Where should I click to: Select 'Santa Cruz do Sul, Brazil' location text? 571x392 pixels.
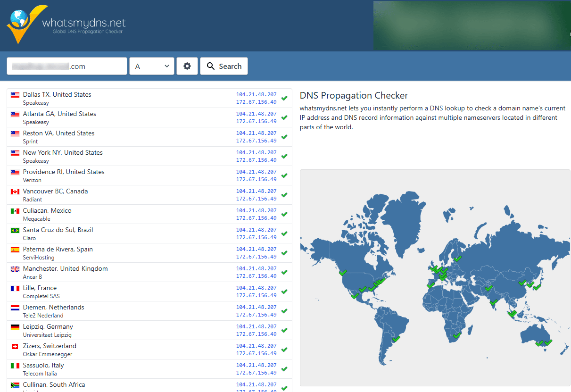tap(58, 230)
